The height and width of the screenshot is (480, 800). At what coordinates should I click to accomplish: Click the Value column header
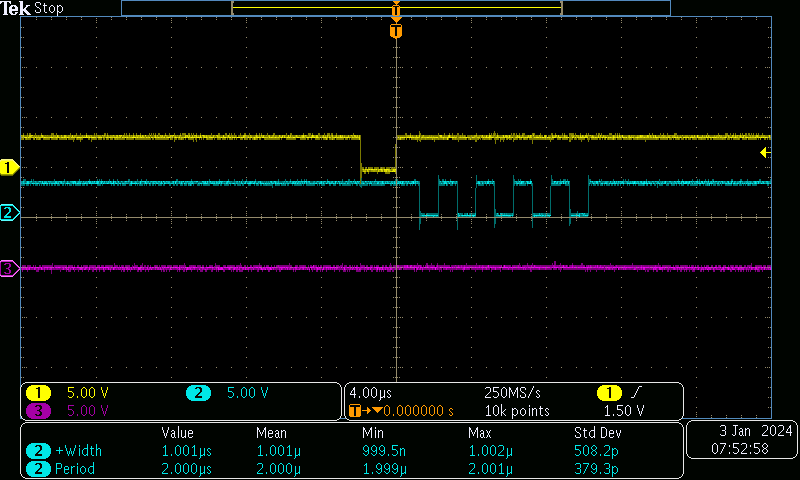(x=178, y=433)
